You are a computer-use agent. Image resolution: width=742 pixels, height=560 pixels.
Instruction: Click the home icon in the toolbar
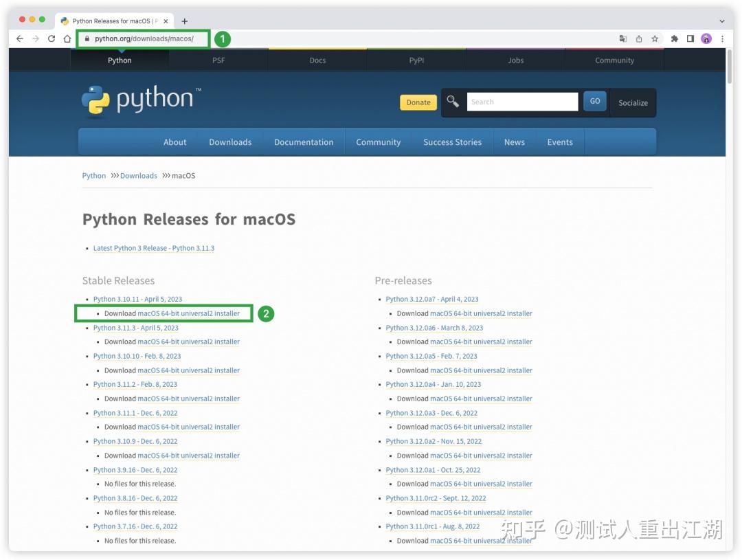coord(68,38)
